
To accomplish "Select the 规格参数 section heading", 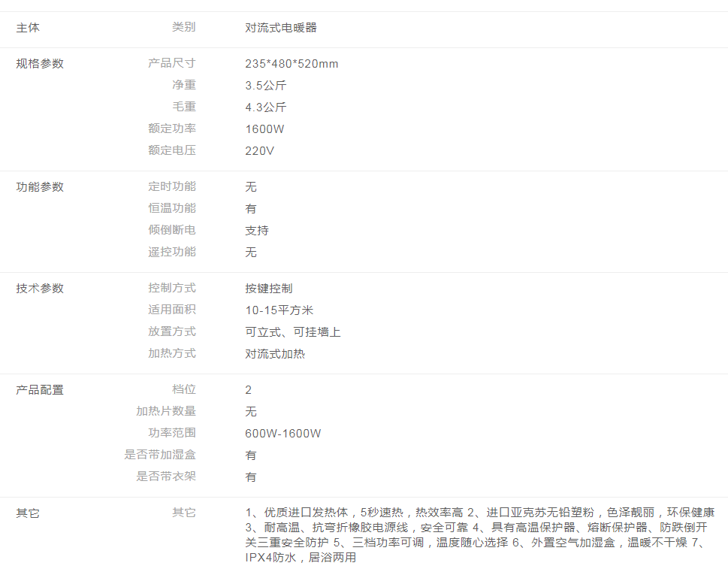I will 40,64.
